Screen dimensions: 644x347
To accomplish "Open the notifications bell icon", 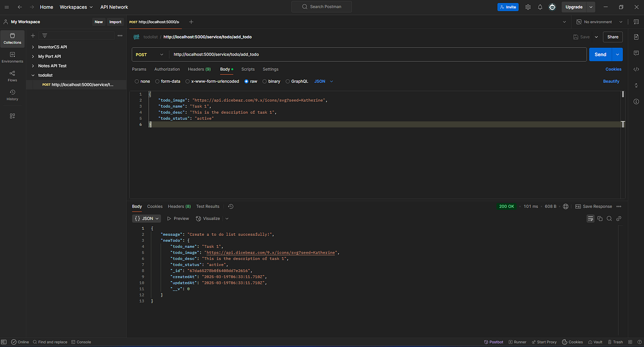I will [540, 7].
